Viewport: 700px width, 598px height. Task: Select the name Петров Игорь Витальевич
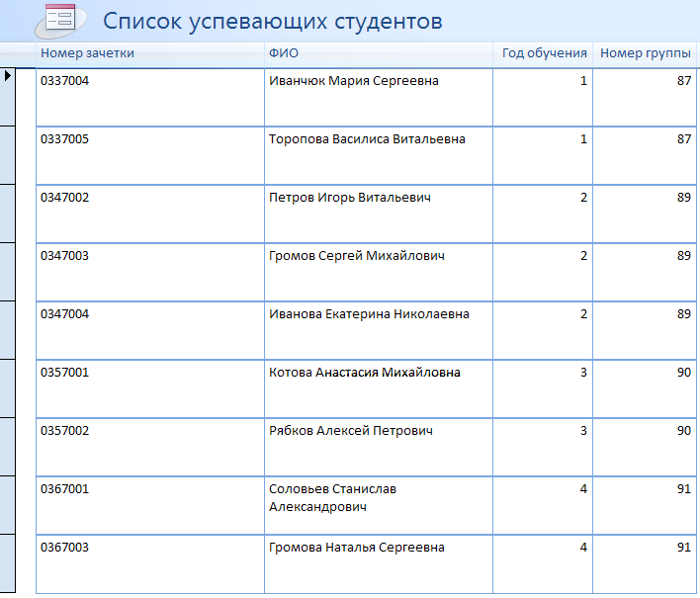[x=350, y=198]
